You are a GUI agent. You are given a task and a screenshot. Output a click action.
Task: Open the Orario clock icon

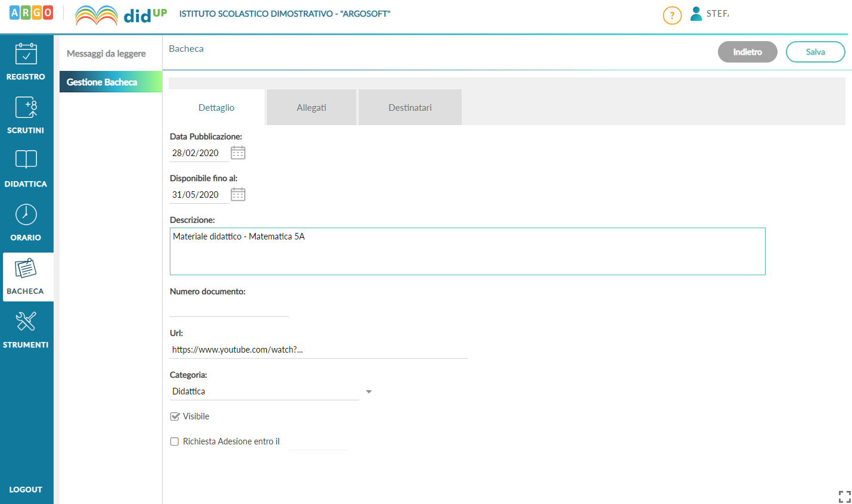[x=26, y=214]
